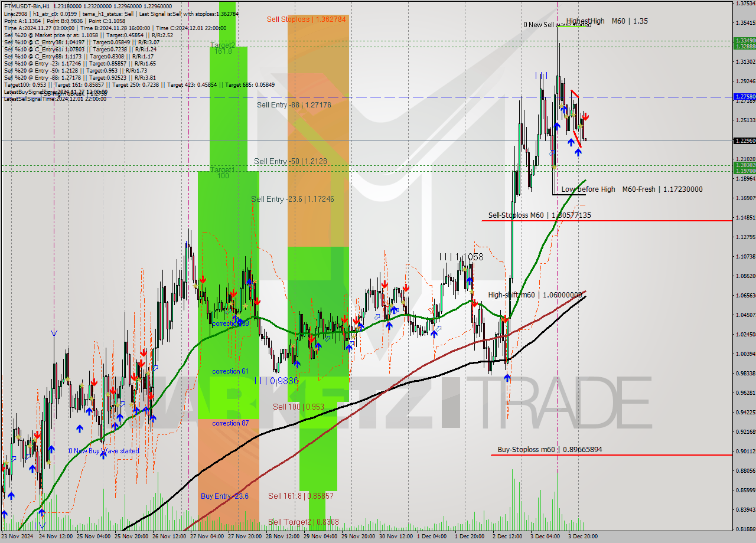Click the '30 Nov 12:00' time axis label
The width and height of the screenshot is (756, 543).
click(397, 537)
